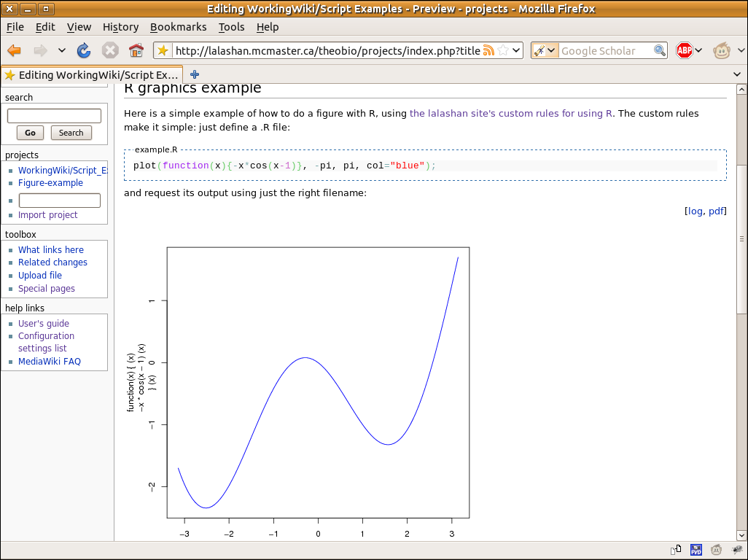Click the Stop loading button
Viewport: 748px width, 560px height.
tap(110, 51)
